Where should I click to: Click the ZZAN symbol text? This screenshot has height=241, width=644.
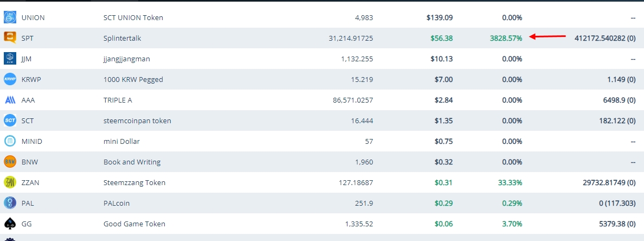[30, 182]
